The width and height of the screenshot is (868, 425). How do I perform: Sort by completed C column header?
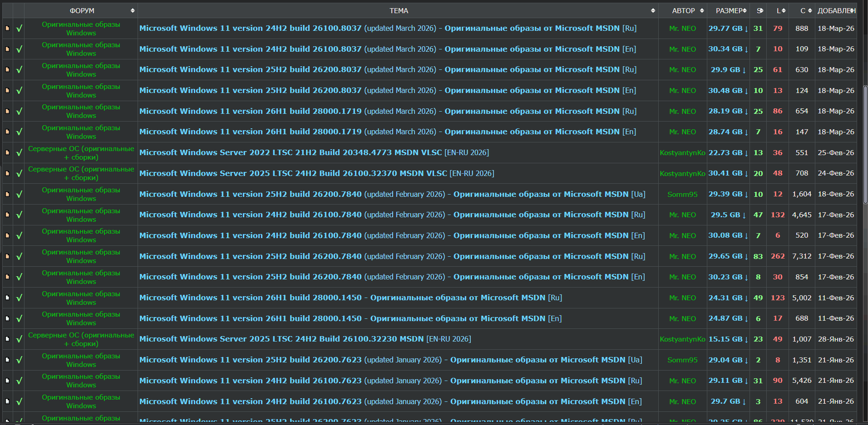[802, 10]
